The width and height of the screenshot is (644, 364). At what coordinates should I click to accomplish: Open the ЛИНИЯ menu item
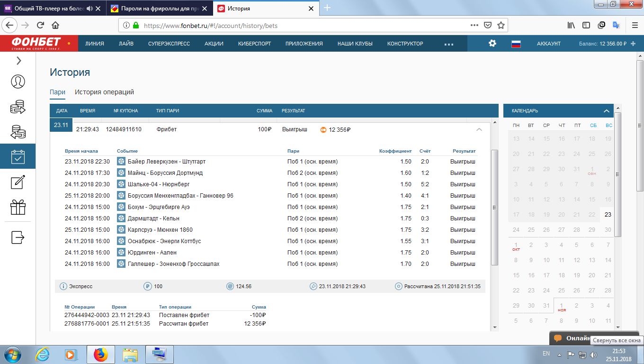click(x=95, y=44)
